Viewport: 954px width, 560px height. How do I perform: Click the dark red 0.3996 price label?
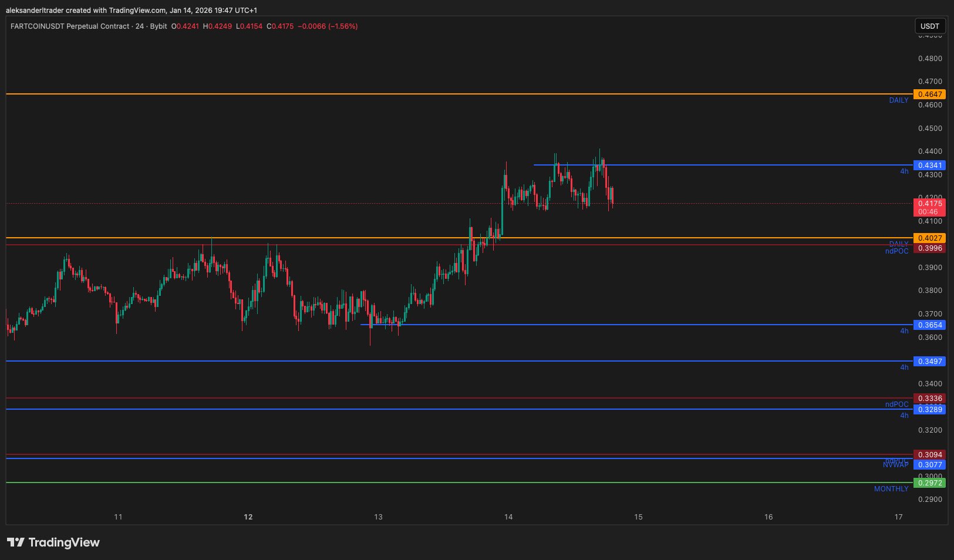(929, 248)
